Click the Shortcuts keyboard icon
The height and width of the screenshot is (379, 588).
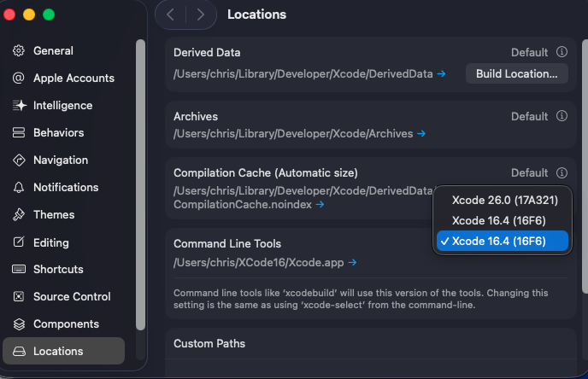click(19, 269)
